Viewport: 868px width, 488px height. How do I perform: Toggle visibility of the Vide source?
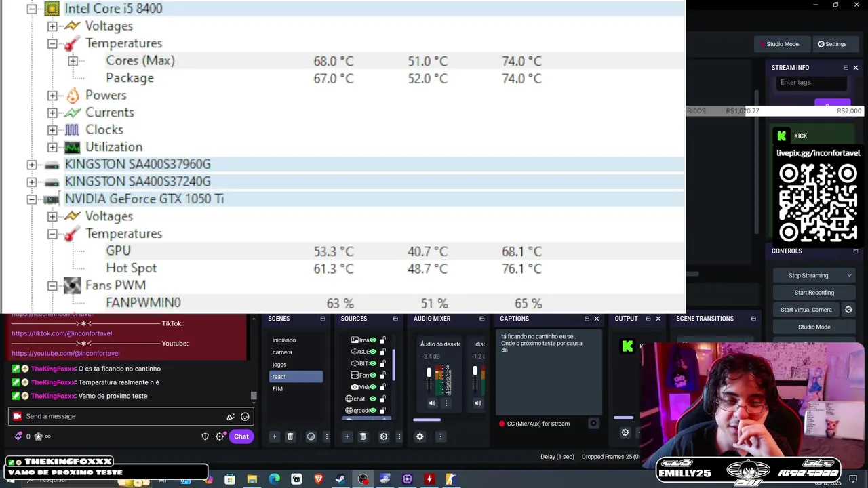(373, 387)
